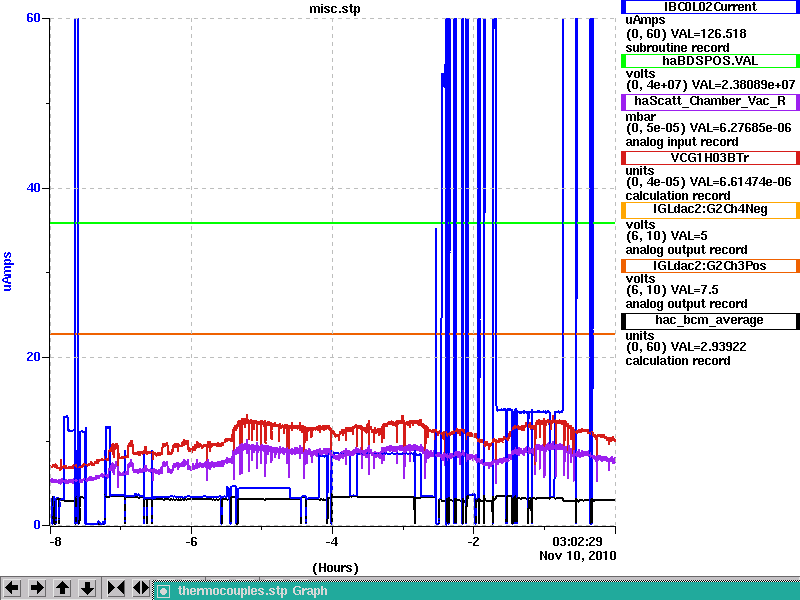The height and width of the screenshot is (600, 800).
Task: Select the haScatt_Chamber_Vac_R legend entry
Action: (x=710, y=101)
